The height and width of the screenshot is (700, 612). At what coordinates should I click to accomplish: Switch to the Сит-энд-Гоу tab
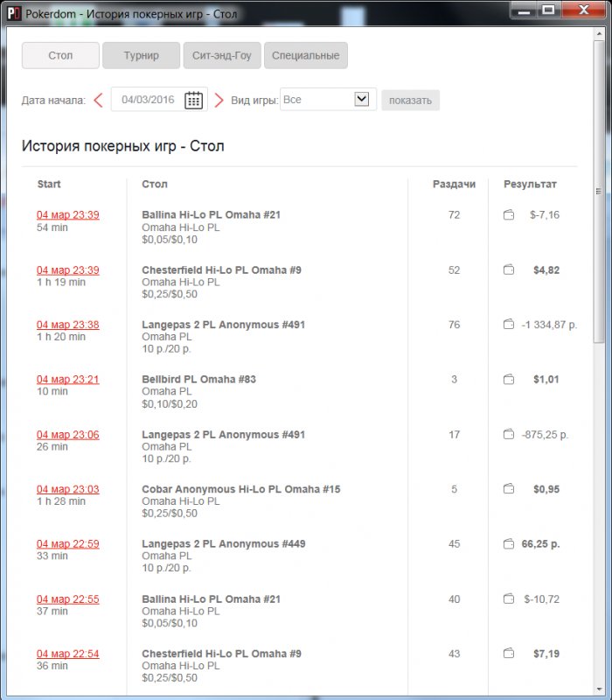point(222,55)
